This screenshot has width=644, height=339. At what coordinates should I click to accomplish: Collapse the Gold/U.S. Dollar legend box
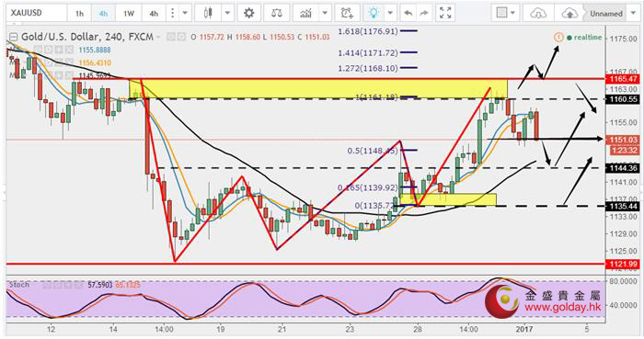14,37
